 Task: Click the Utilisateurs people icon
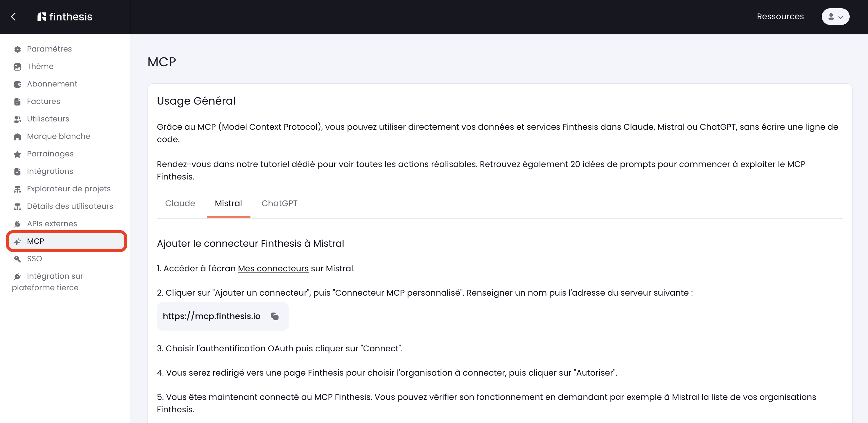click(x=17, y=119)
